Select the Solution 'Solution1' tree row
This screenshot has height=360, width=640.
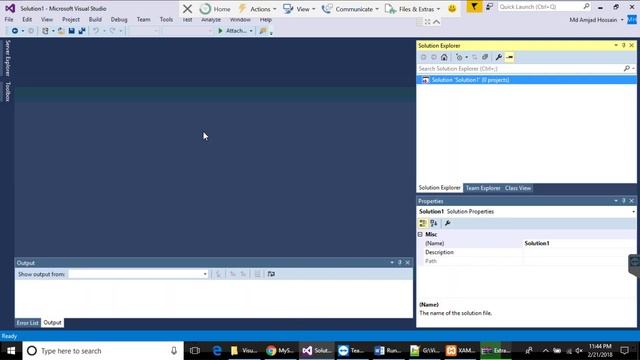click(526, 80)
